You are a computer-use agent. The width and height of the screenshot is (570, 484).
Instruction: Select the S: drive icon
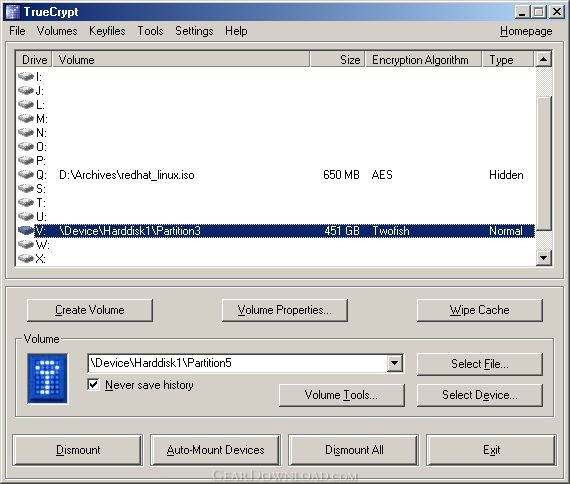coord(26,188)
